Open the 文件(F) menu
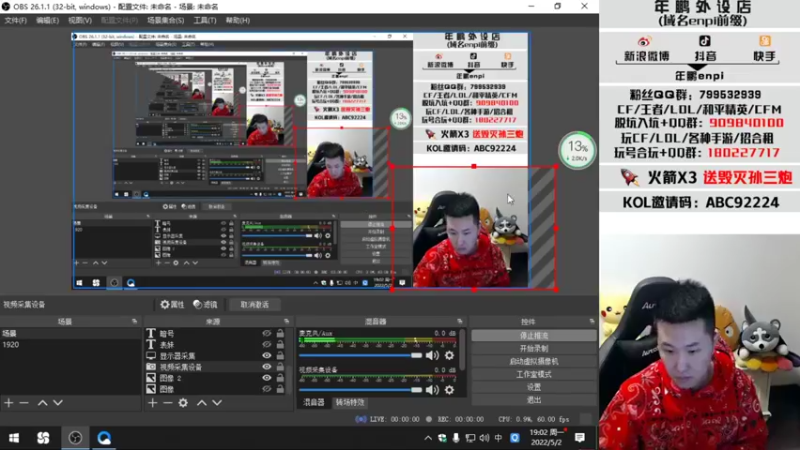This screenshot has width=800, height=450. click(15, 20)
